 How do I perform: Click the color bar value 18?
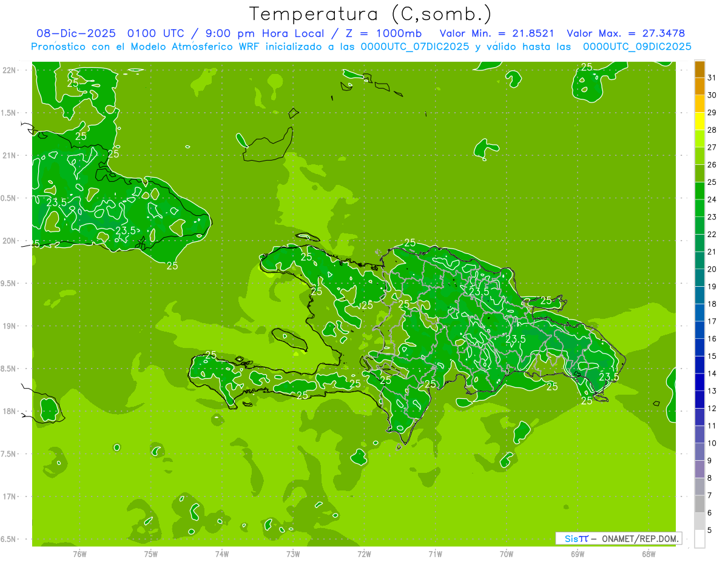point(712,304)
